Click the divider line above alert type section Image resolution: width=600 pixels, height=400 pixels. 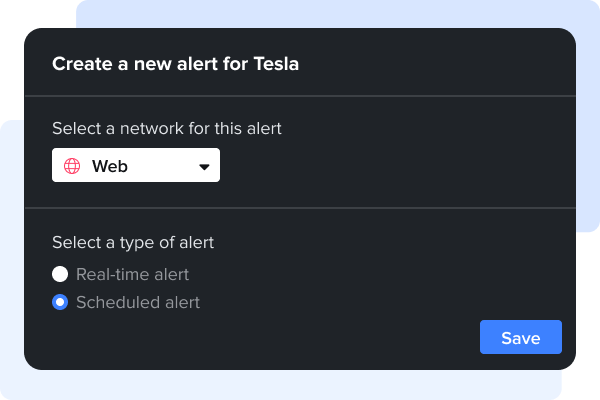coord(300,208)
